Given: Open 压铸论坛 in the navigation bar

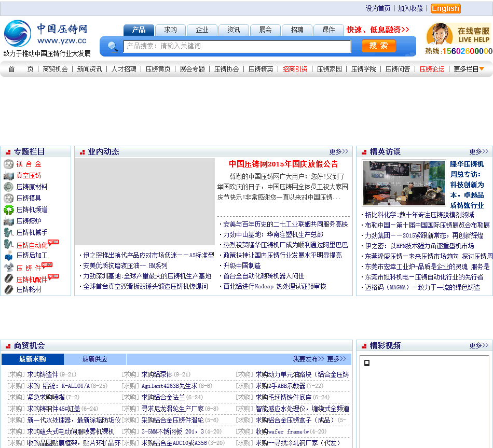Looking at the screenshot, I should [x=432, y=69].
